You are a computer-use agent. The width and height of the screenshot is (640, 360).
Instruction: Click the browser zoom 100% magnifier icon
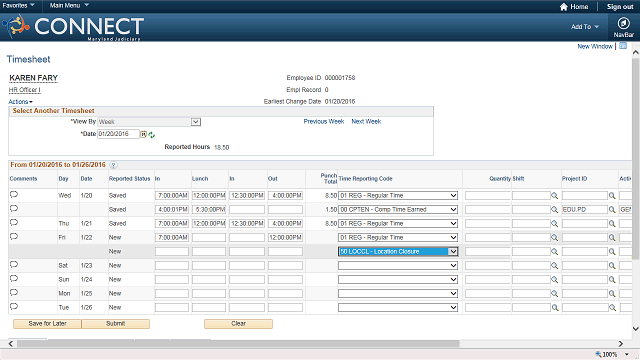598,354
